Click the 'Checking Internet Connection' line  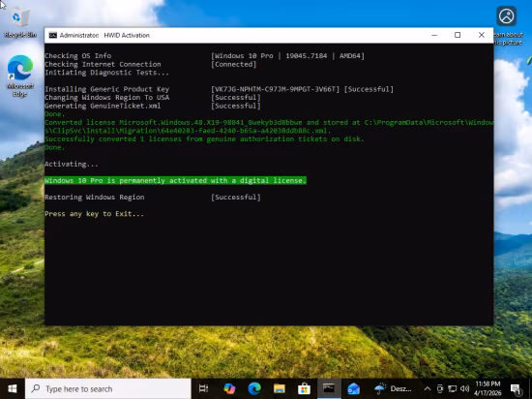point(103,64)
